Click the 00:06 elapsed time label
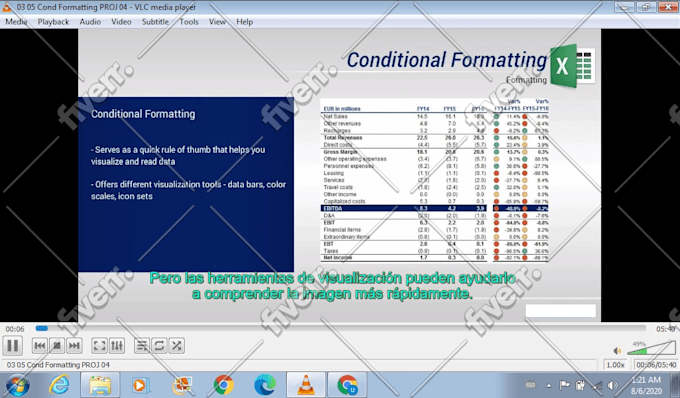 [x=15, y=329]
